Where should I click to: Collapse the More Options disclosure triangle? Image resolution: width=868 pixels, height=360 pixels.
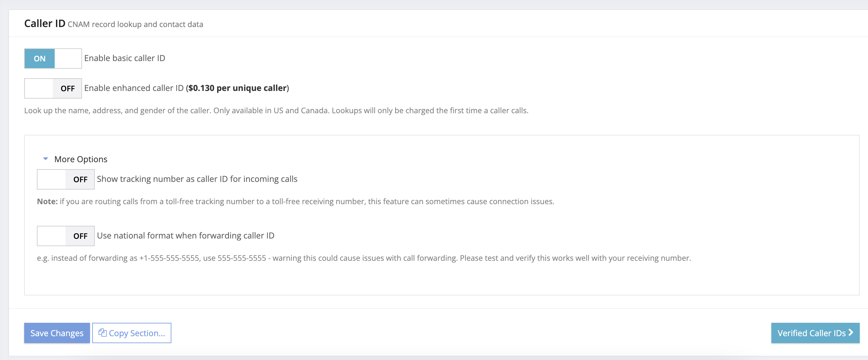(x=45, y=159)
